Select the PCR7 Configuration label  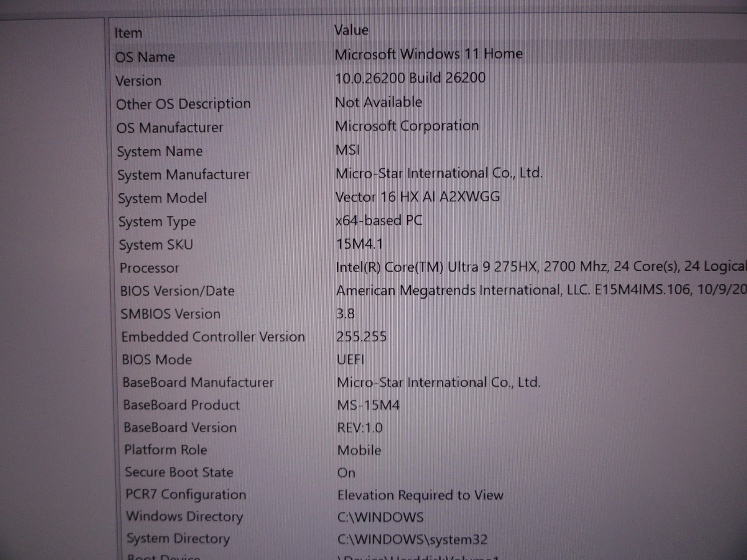186,495
